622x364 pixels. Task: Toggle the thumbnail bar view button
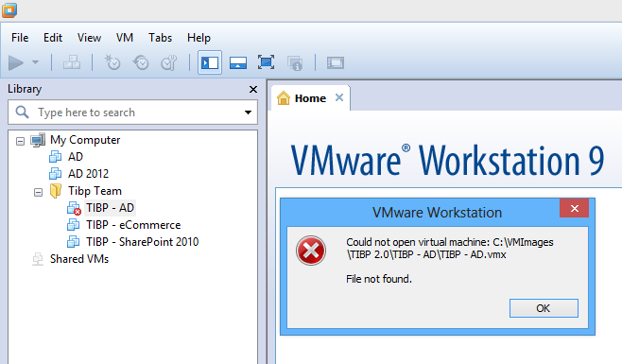[238, 62]
